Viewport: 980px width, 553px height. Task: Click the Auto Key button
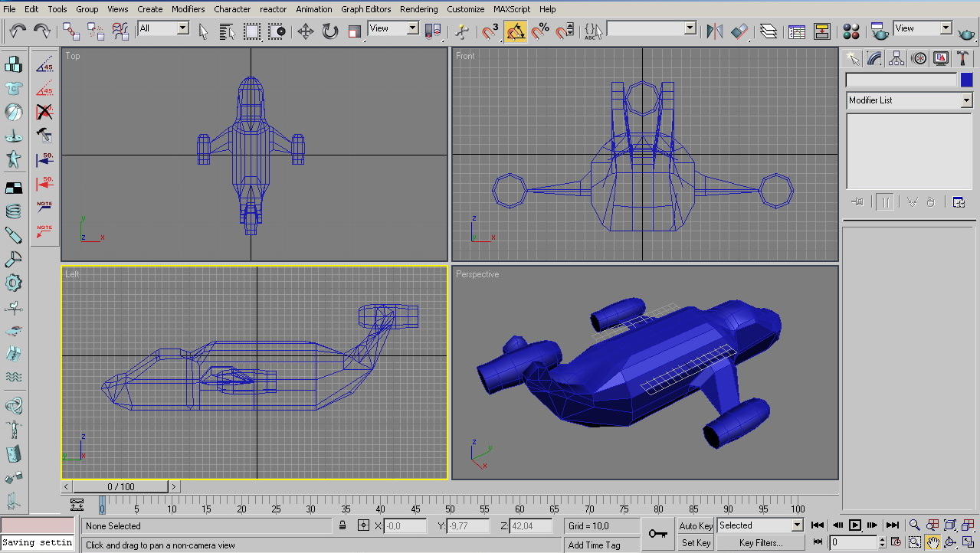point(696,525)
